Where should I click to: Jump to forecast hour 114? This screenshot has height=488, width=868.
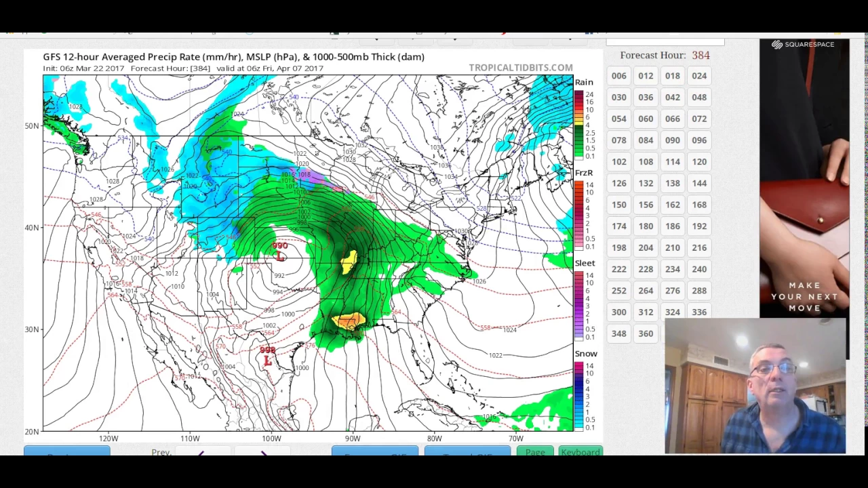pyautogui.click(x=672, y=162)
